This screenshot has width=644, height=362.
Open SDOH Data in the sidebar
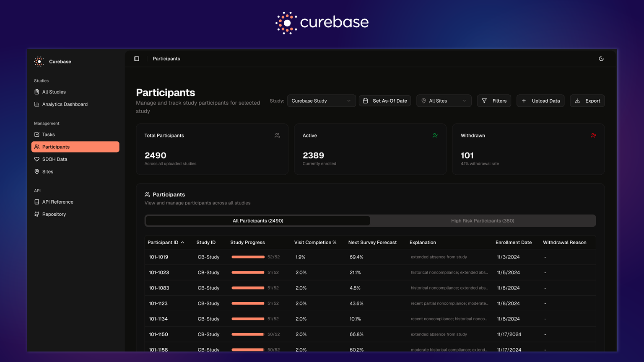tap(55, 159)
